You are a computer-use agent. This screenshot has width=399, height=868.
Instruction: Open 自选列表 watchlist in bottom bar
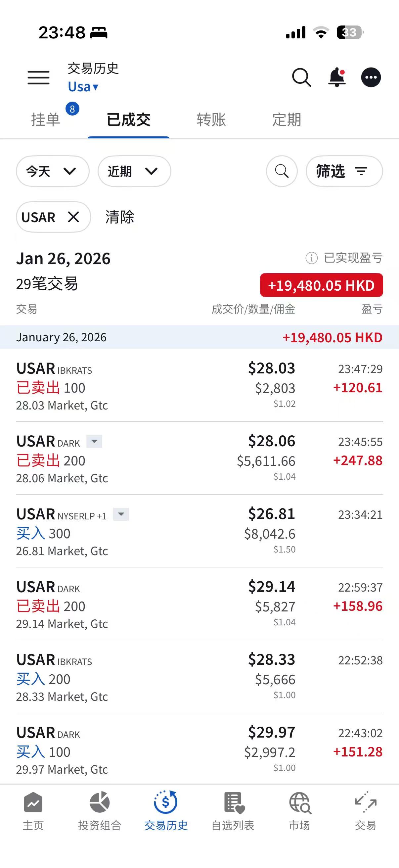[233, 811]
